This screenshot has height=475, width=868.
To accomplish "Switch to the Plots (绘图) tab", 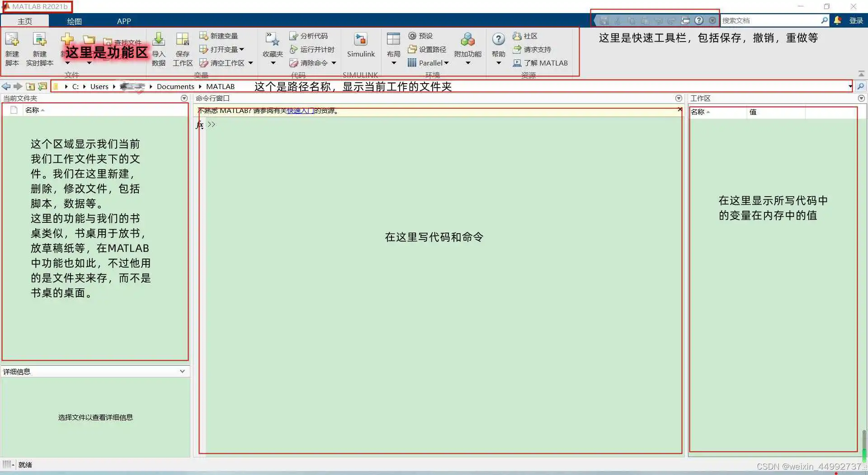I will (x=74, y=21).
